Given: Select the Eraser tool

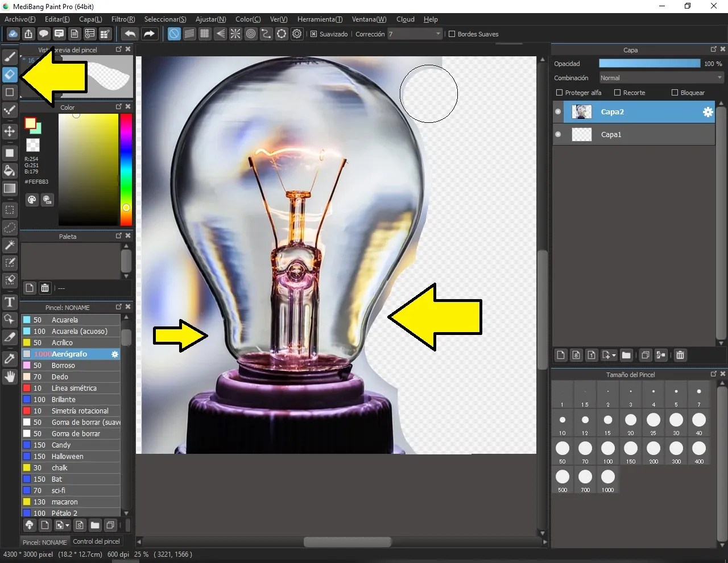Looking at the screenshot, I should pyautogui.click(x=10, y=74).
